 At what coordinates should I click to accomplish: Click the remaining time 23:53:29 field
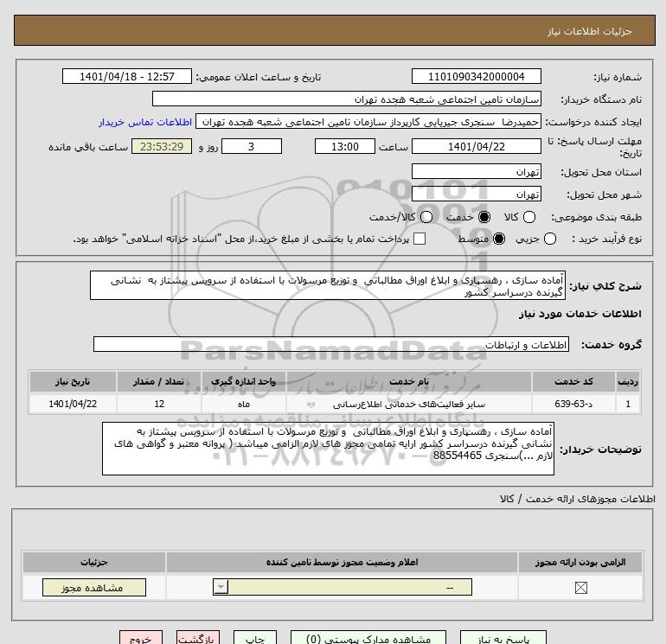(162, 146)
